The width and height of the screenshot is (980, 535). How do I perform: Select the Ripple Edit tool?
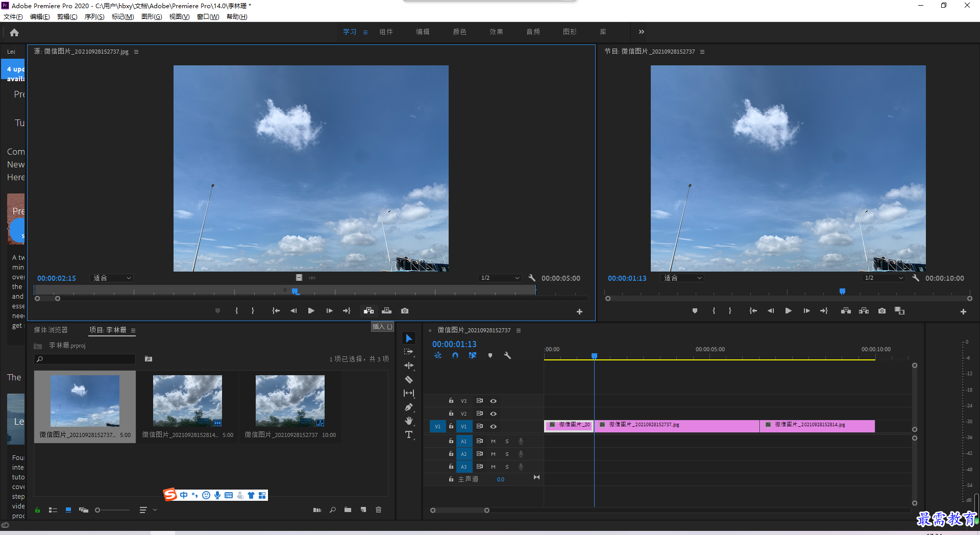point(409,366)
